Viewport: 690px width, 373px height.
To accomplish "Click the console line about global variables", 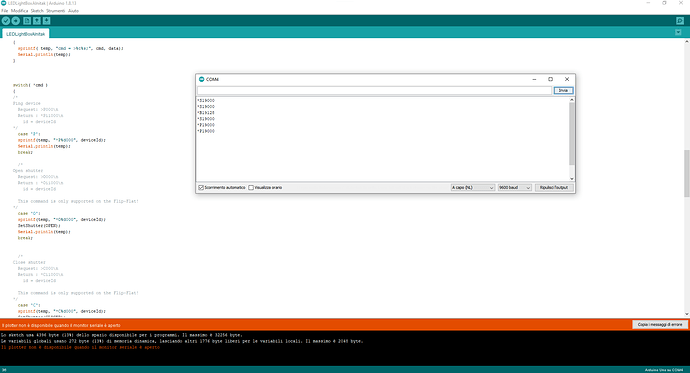I will click(x=182, y=341).
